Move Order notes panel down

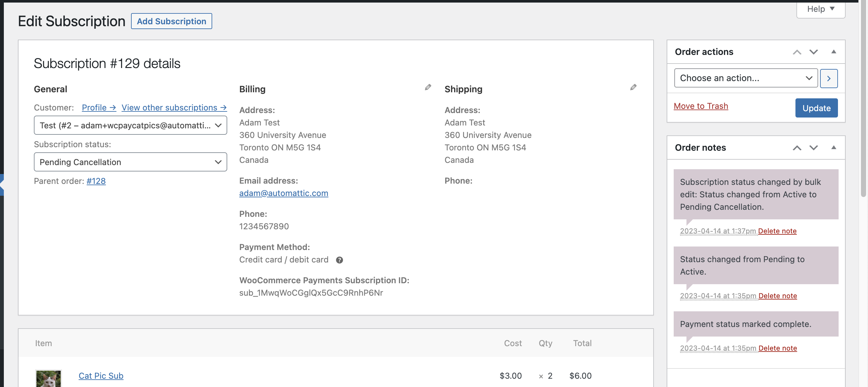[813, 148]
